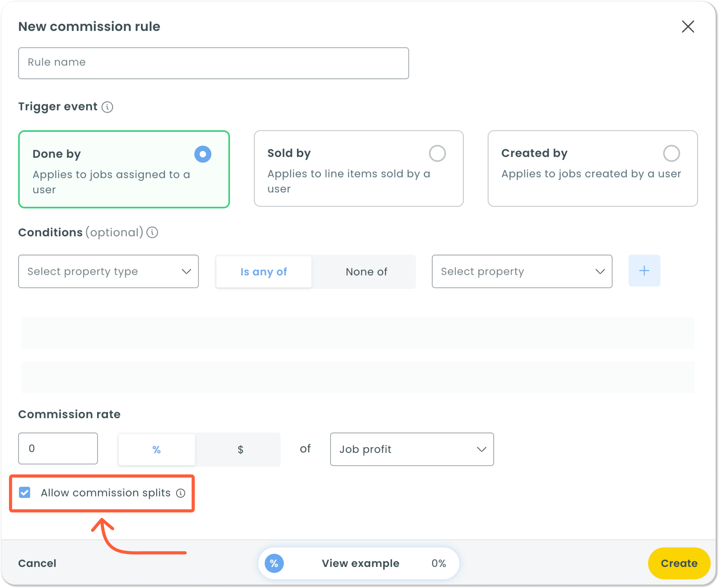Click the commission rate value field
Image resolution: width=719 pixels, height=588 pixels.
pos(58,448)
